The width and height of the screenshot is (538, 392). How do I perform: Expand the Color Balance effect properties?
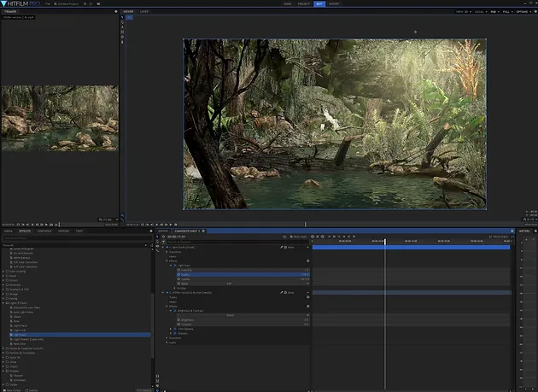click(171, 329)
